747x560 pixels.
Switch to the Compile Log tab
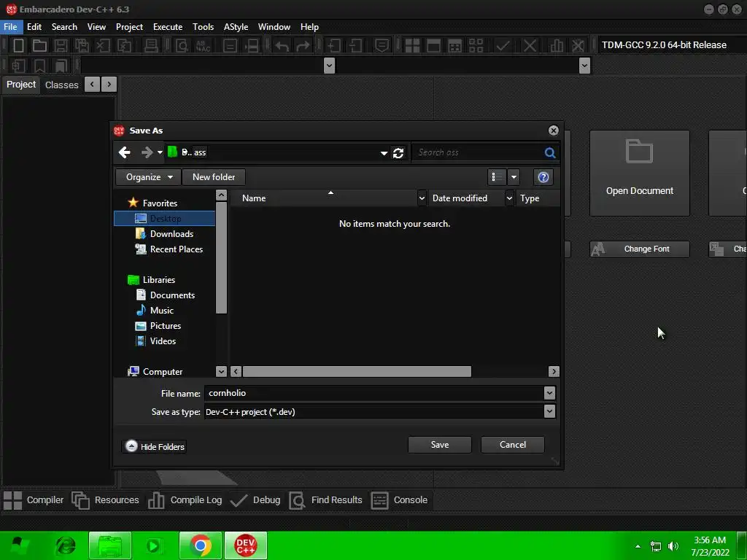pyautogui.click(x=185, y=500)
